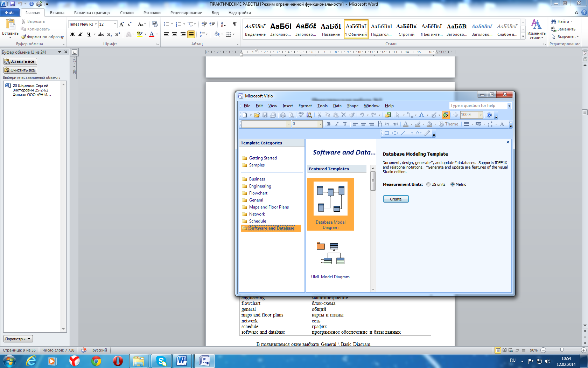Open clipboard pane options arrow
Screen dimensions: 588x368
point(59,52)
